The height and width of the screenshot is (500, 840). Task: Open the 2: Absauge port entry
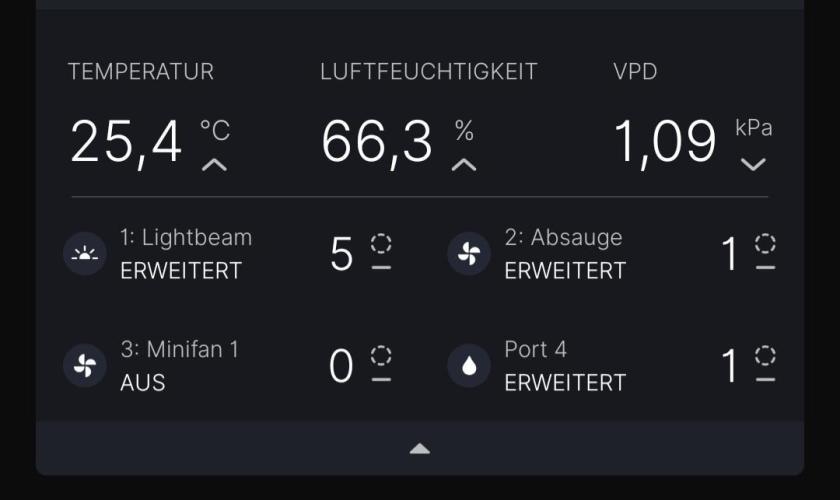click(x=565, y=254)
